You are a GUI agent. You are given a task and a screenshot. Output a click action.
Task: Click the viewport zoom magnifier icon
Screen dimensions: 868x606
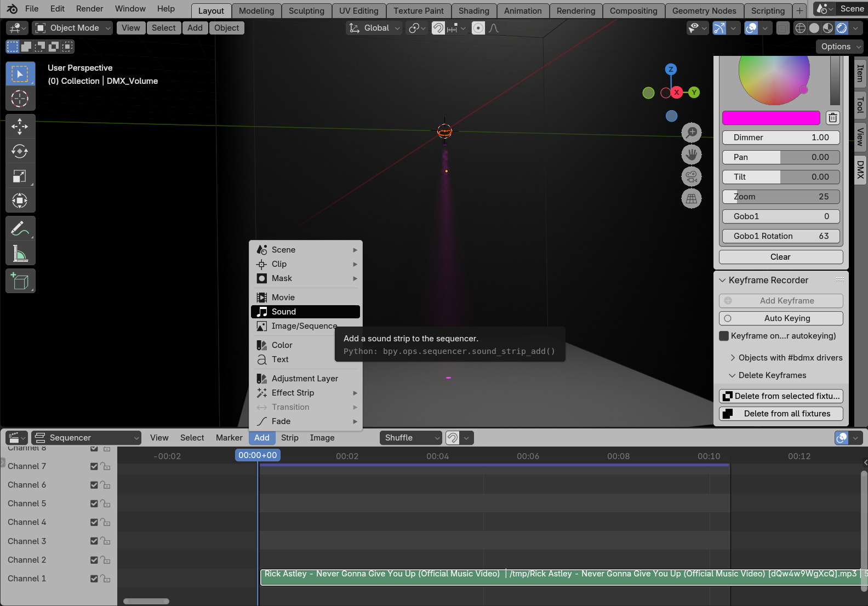pyautogui.click(x=692, y=133)
